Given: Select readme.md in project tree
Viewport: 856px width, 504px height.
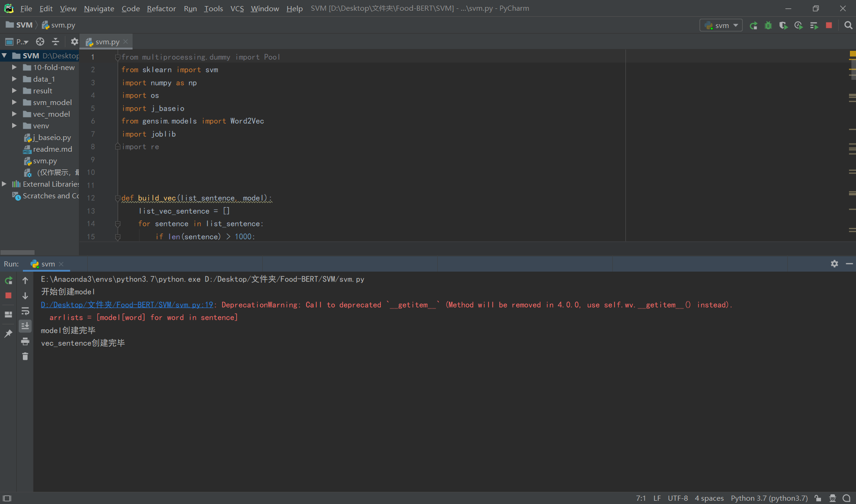Looking at the screenshot, I should click(48, 149).
